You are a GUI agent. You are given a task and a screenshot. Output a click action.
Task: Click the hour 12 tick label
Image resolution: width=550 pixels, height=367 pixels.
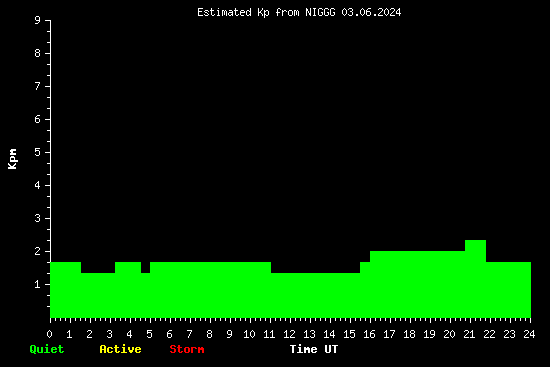pos(289,334)
